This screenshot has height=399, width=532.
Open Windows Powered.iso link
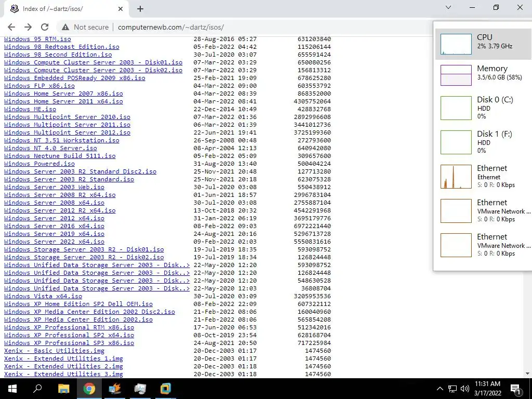pos(39,164)
